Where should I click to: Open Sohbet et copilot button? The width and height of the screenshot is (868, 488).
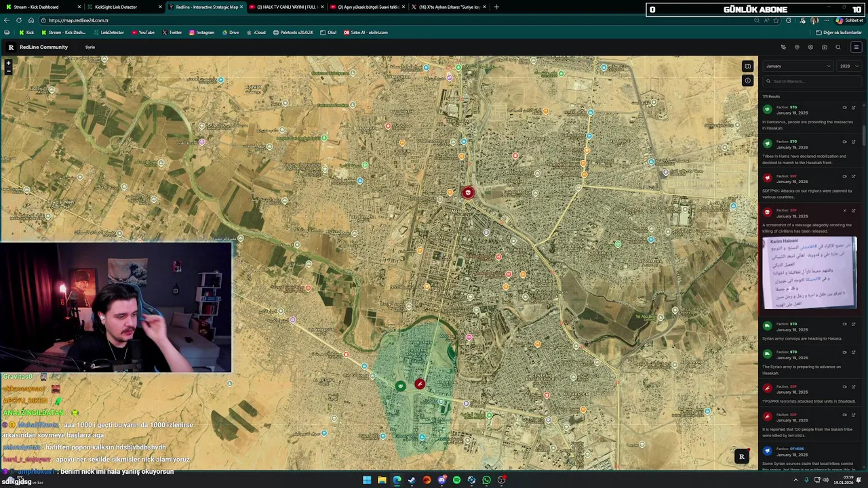(849, 20)
